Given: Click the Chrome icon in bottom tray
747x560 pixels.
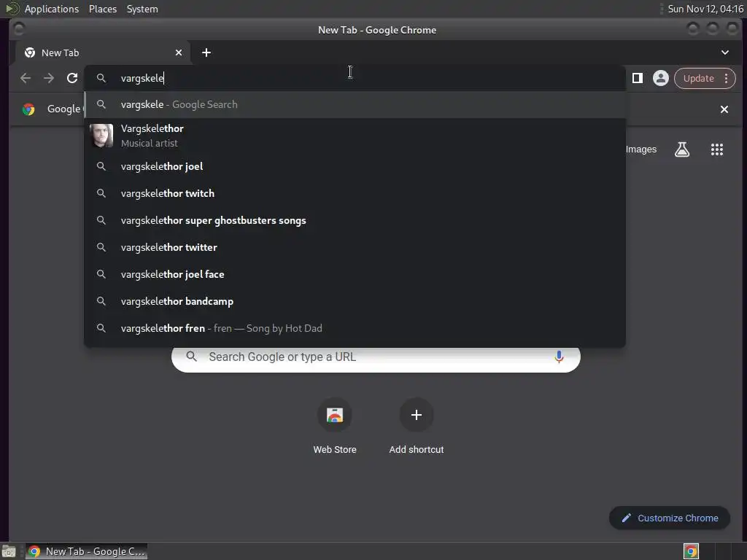Looking at the screenshot, I should pos(691,551).
